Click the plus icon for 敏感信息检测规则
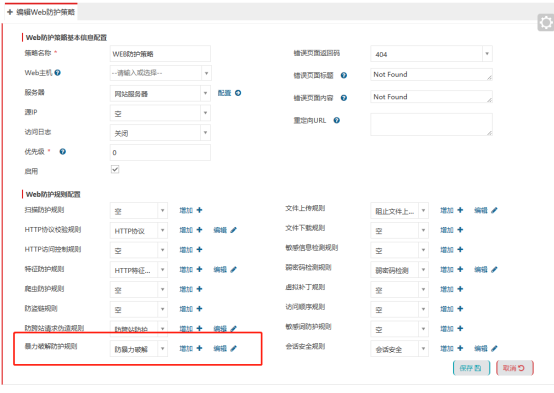Image resolution: width=554 pixels, height=393 pixels. tap(460, 250)
